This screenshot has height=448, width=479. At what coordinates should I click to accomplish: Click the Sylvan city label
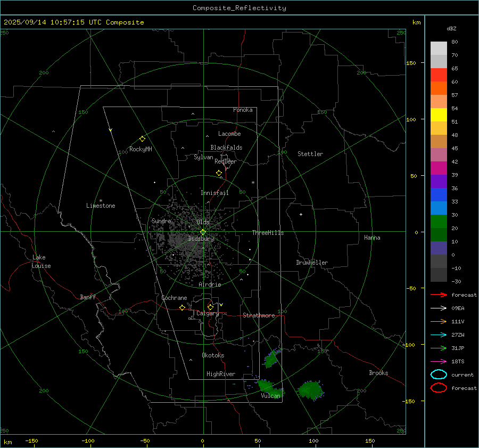pos(203,157)
